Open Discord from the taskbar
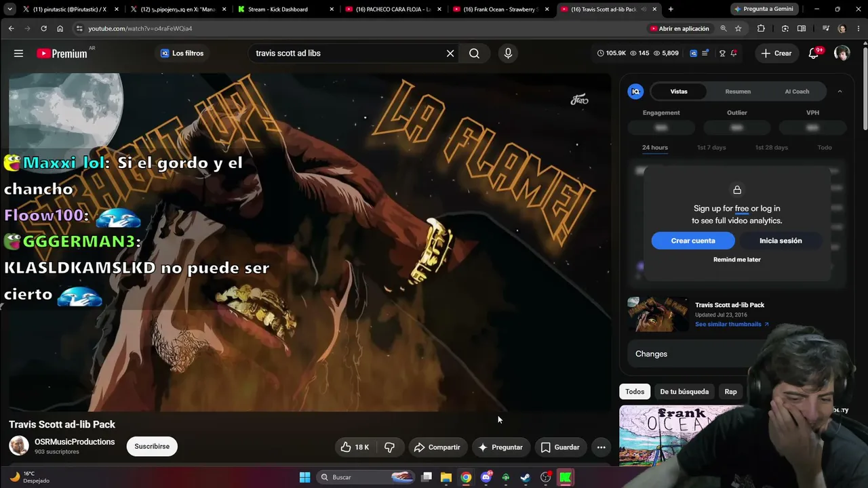Viewport: 868px width, 488px height. [x=486, y=477]
